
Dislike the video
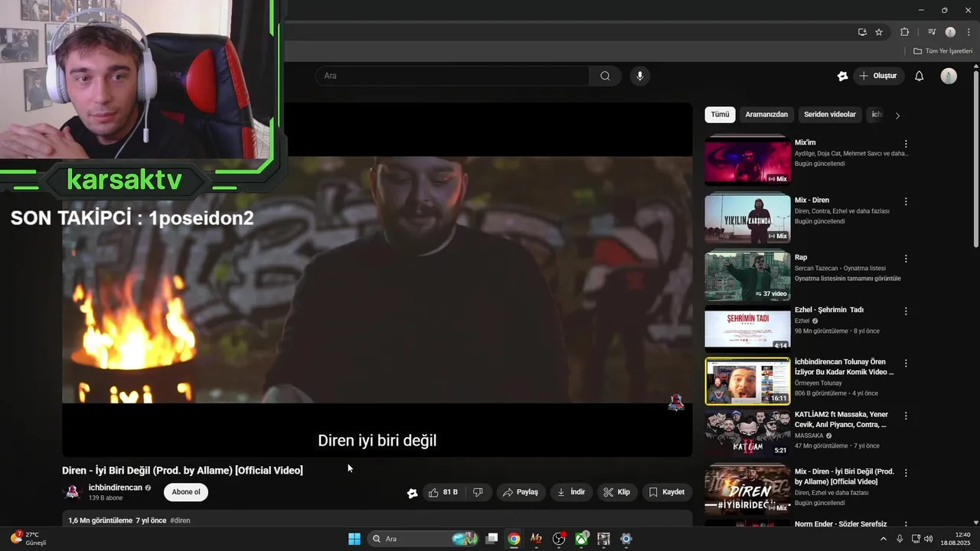click(479, 492)
